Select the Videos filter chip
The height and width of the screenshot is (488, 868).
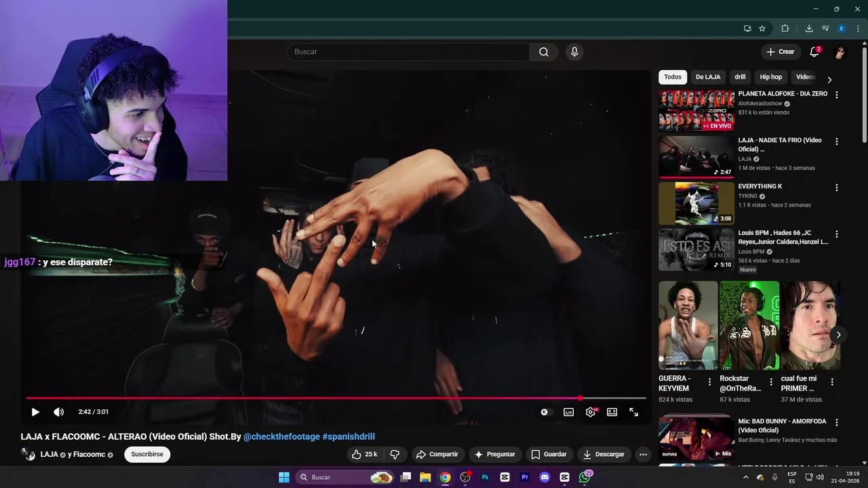click(x=805, y=77)
